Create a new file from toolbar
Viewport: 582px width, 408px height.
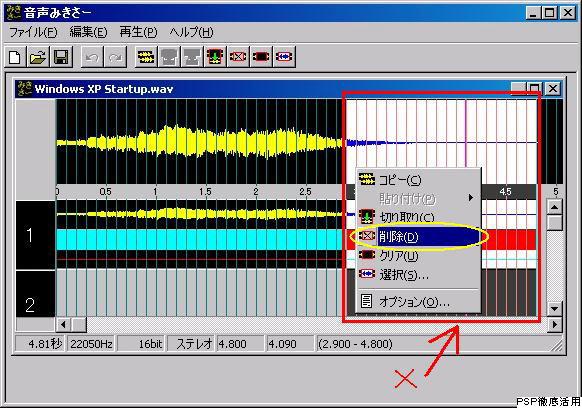(x=15, y=57)
